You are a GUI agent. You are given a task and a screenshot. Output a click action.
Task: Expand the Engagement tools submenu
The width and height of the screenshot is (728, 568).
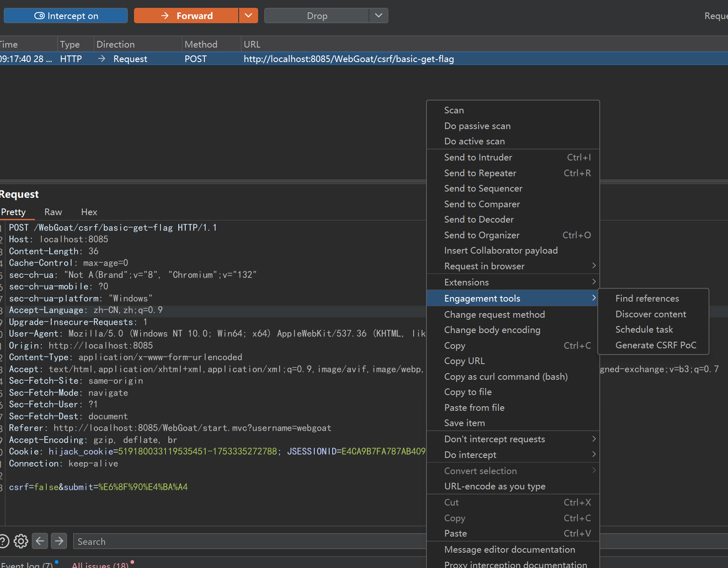tap(513, 298)
